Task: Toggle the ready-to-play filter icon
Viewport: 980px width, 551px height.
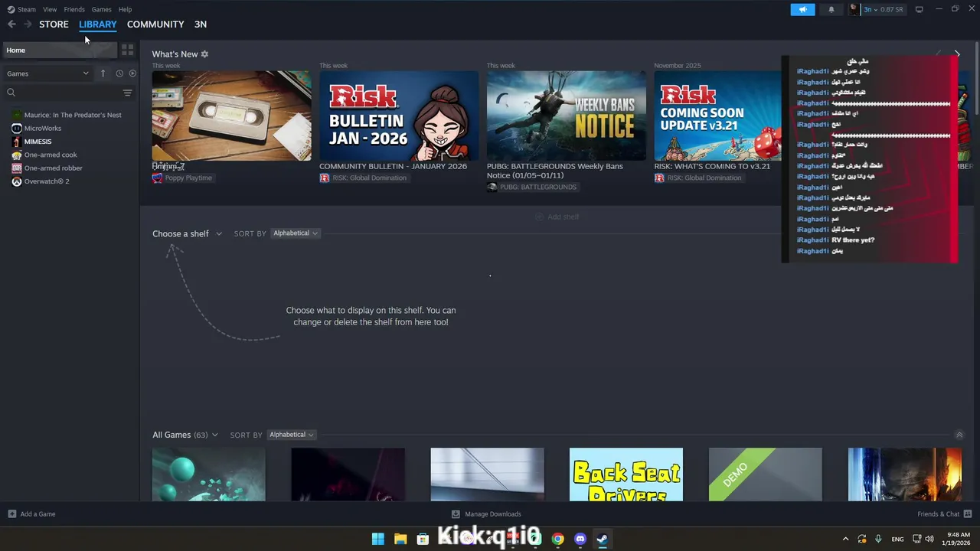Action: pyautogui.click(x=132, y=73)
